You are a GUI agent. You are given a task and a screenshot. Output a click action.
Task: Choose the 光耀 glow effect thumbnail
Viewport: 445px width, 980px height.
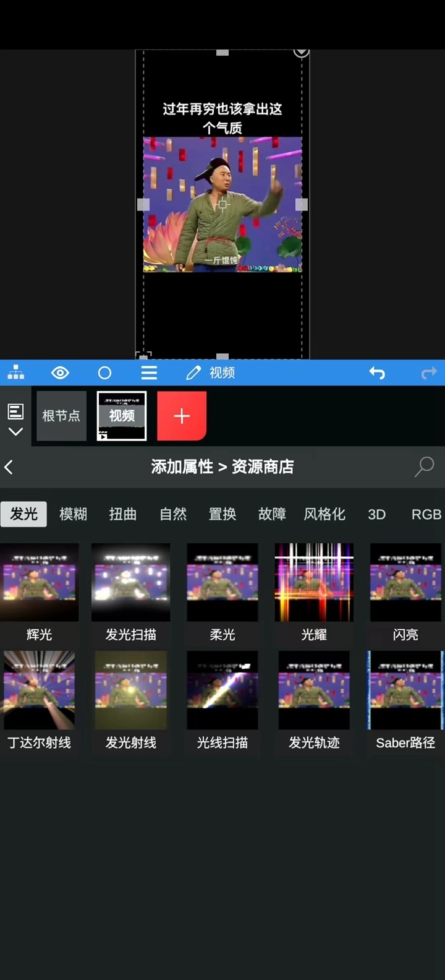[x=314, y=583]
